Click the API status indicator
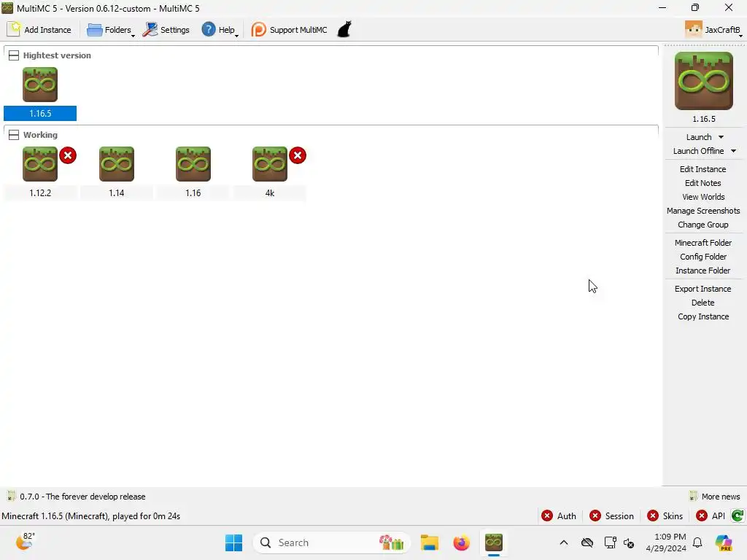 (x=711, y=516)
